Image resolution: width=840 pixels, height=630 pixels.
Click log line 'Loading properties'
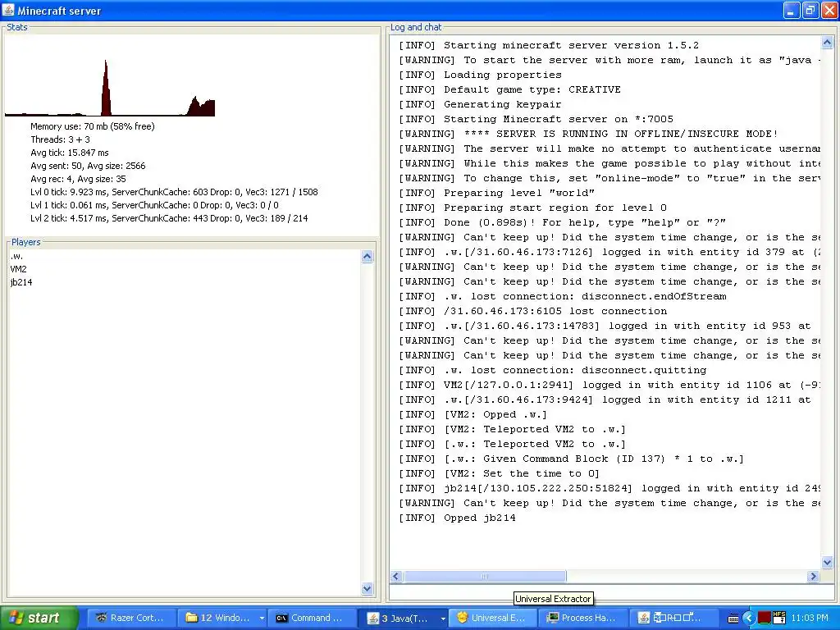(480, 75)
